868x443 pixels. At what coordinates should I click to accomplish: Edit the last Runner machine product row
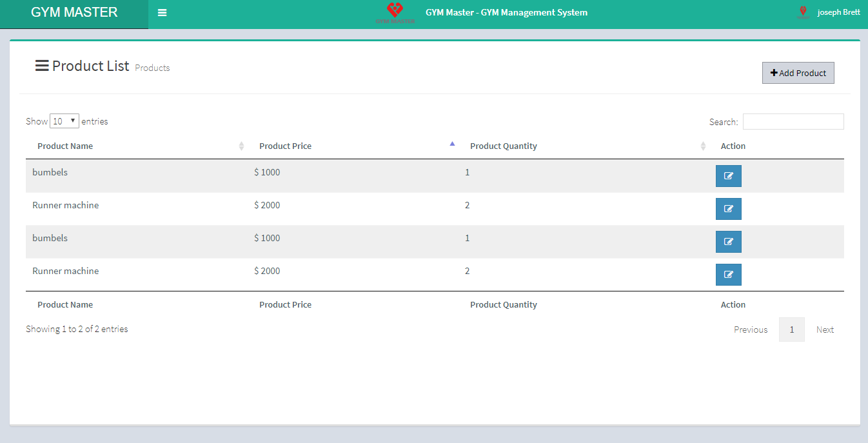pos(728,275)
